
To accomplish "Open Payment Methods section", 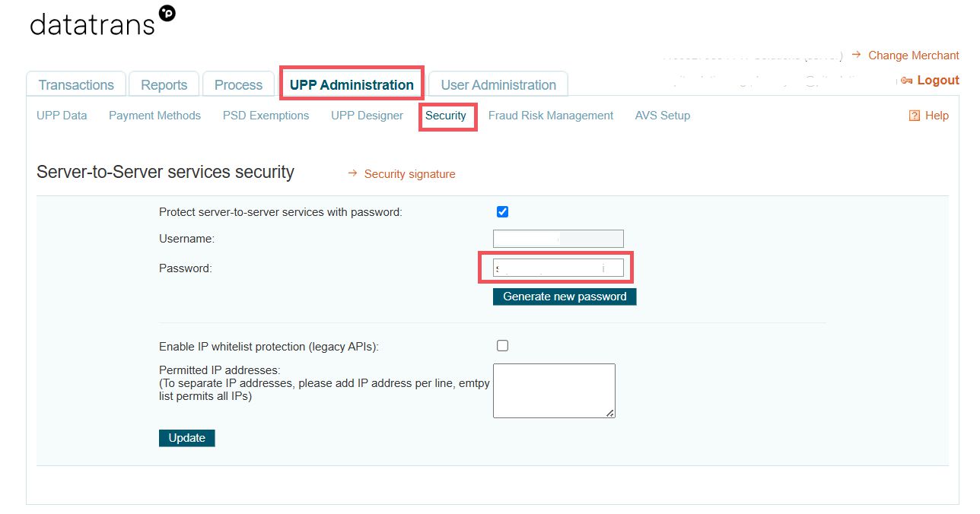I will (154, 116).
